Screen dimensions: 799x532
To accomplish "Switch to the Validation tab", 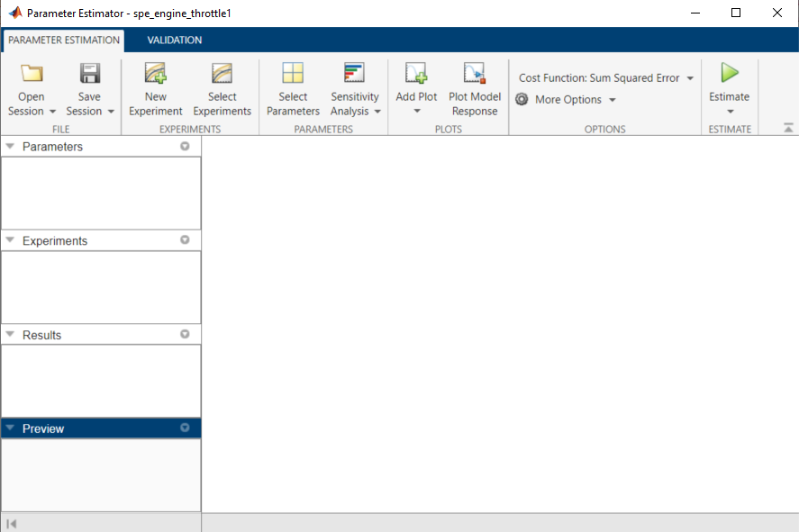I will point(174,40).
